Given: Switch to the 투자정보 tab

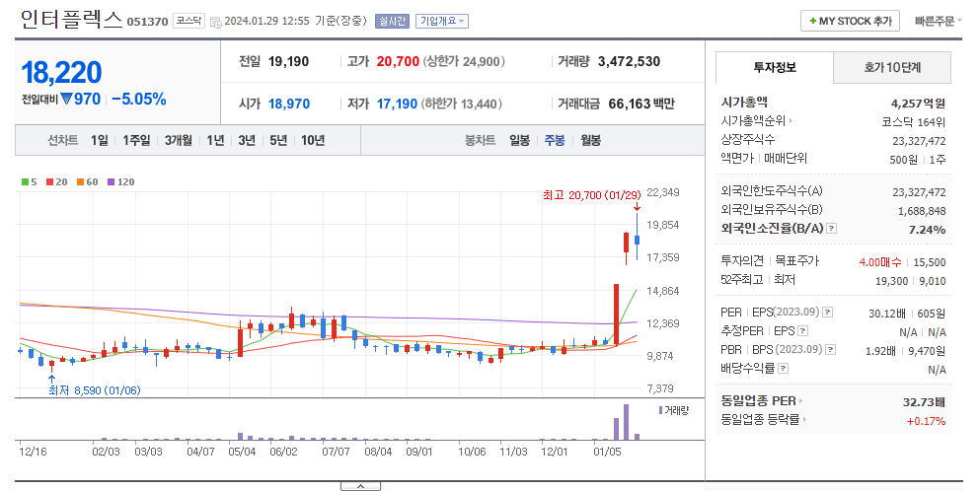Looking at the screenshot, I should [775, 67].
